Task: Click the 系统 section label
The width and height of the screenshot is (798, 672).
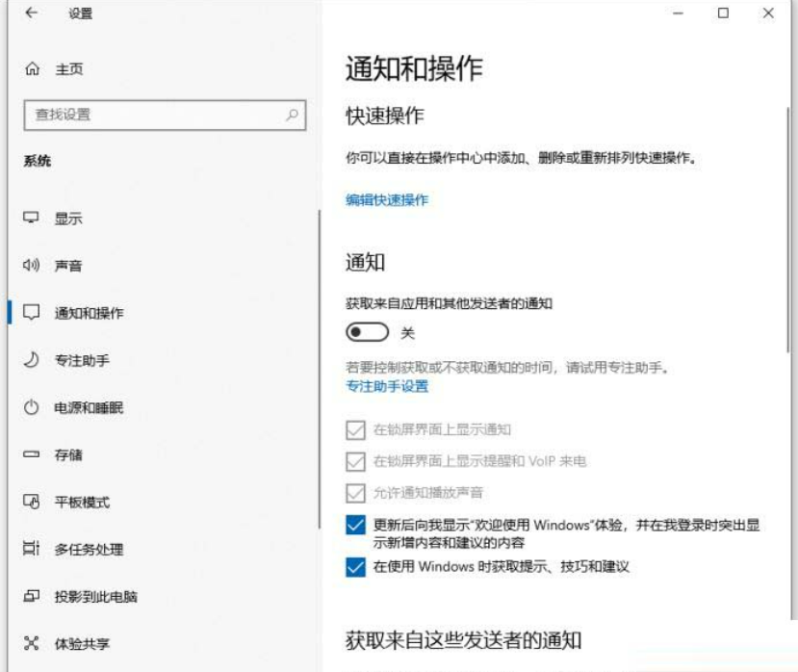Action: coord(38,161)
